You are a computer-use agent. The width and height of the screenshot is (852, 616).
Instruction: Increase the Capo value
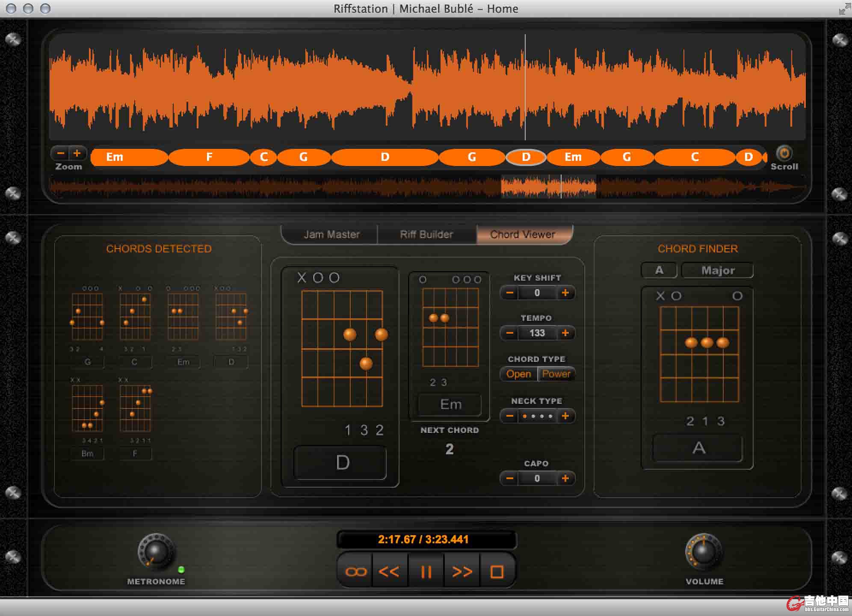[565, 478]
